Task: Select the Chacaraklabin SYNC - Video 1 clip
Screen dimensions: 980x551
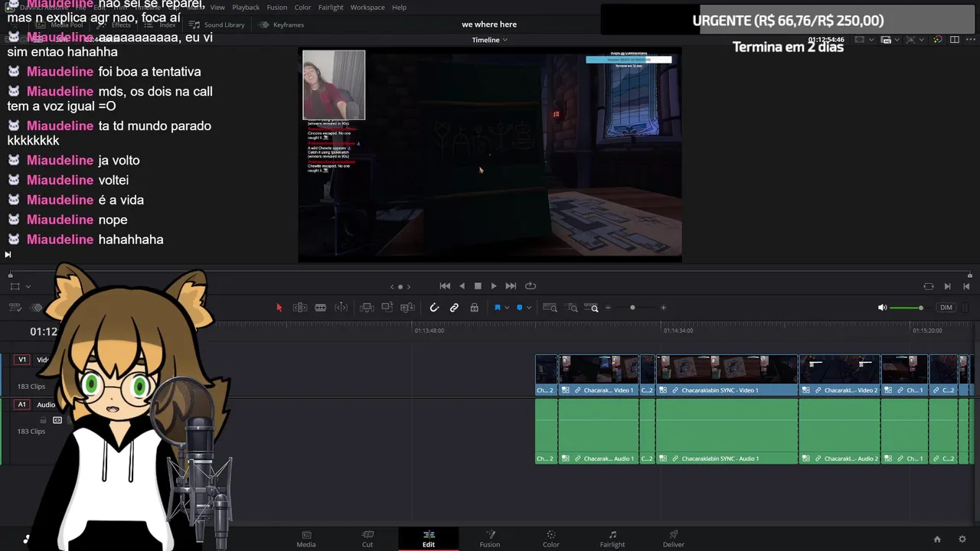Action: coord(727,375)
